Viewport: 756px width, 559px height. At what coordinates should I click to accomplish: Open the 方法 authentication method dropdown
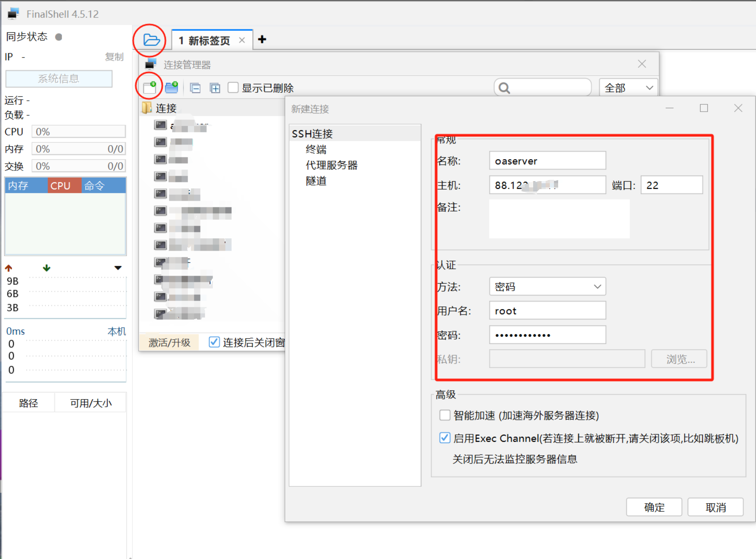point(547,287)
